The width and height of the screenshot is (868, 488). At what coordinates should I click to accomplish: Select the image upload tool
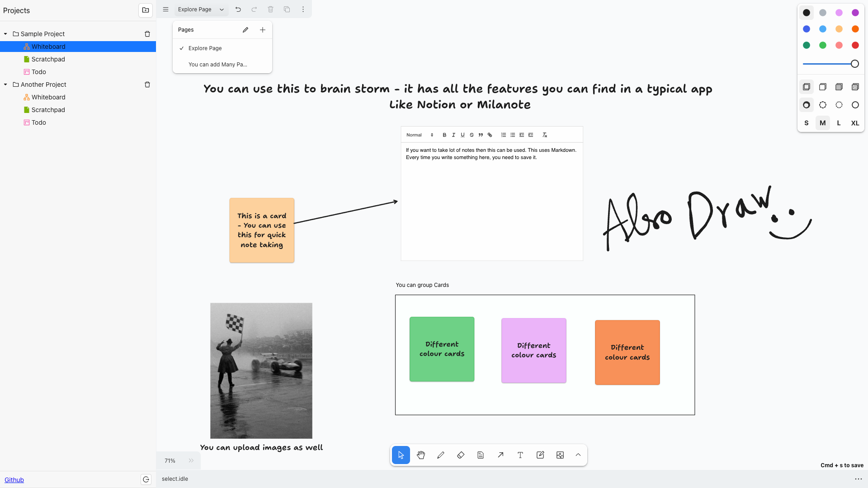pyautogui.click(x=560, y=455)
